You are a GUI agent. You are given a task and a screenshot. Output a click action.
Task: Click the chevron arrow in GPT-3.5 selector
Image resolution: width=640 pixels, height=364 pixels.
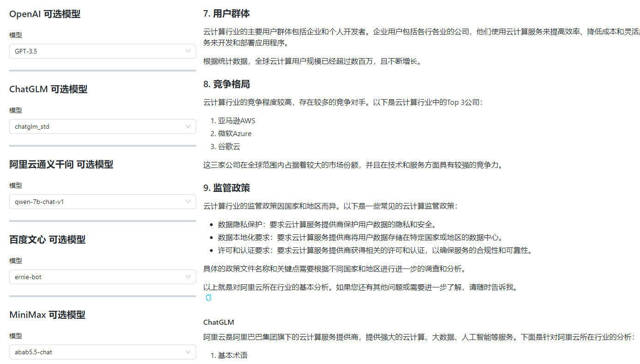coord(188,51)
